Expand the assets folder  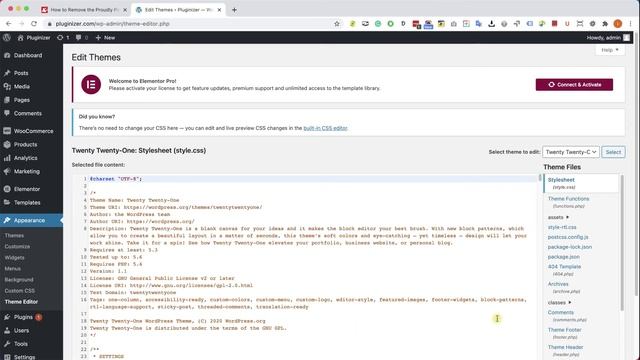558,217
